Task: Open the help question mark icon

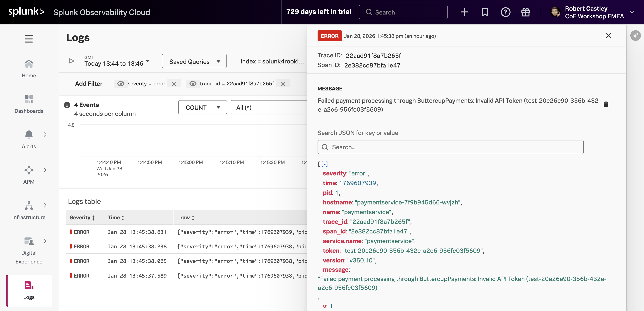Action: tap(505, 12)
